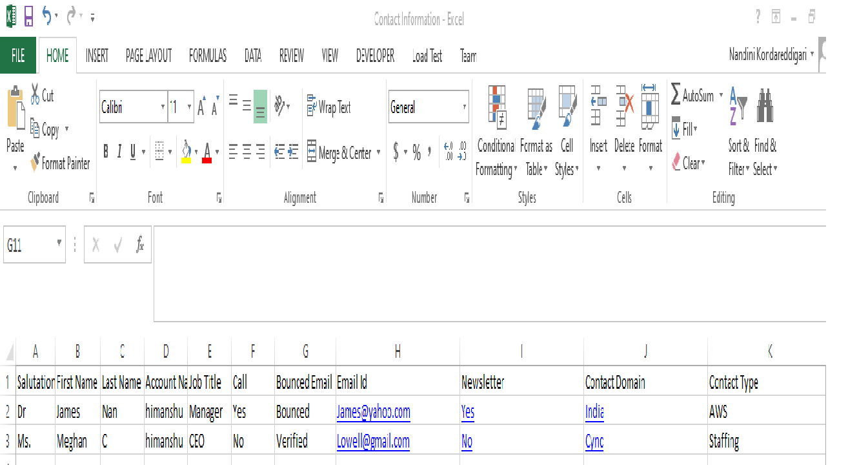Expand the Calibri font name dropdown
The width and height of the screenshot is (868, 465).
pos(163,107)
